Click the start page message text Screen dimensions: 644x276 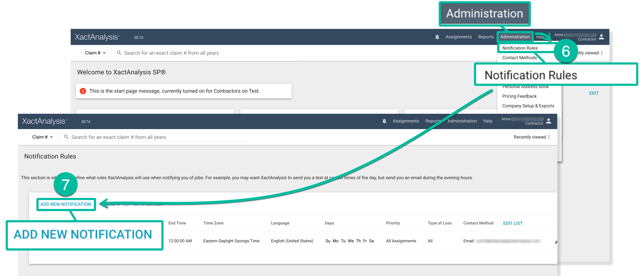point(175,91)
